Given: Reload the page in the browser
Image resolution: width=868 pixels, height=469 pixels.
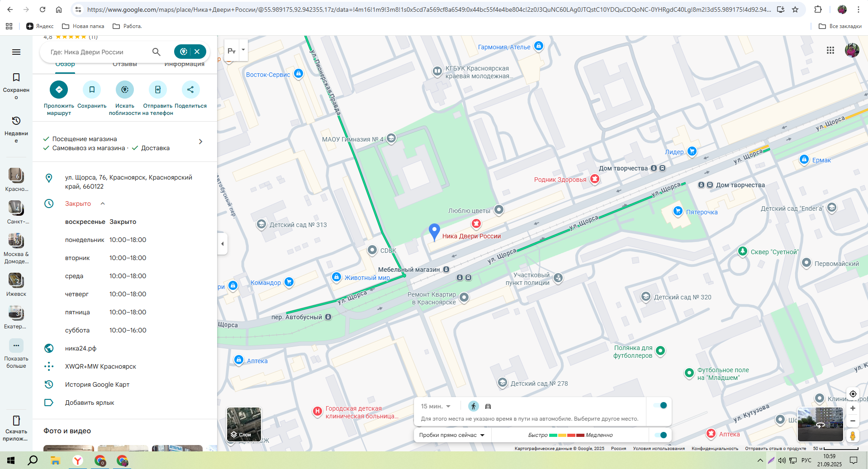Looking at the screenshot, I should click(x=43, y=9).
